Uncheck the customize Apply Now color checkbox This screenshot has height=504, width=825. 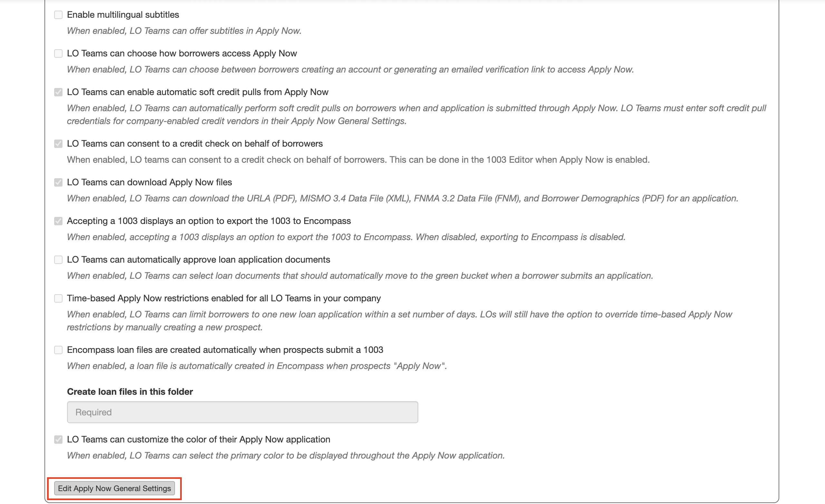coord(58,439)
